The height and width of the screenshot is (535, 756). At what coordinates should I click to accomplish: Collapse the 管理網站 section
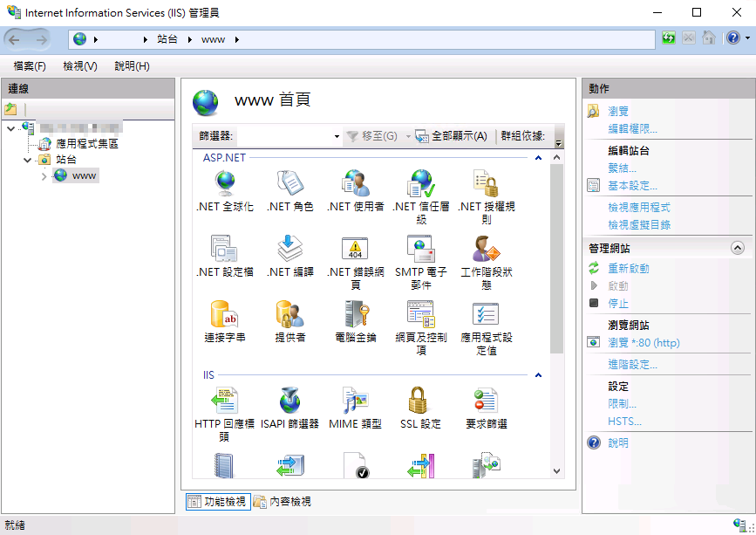pos(737,248)
